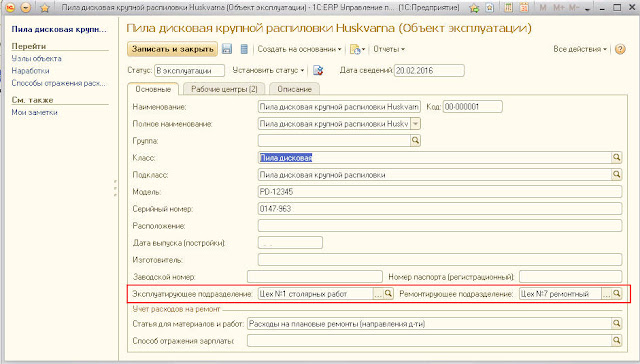The height and width of the screenshot is (364, 640).
Task: Click the M+ memory button
Action: (x=558, y=8)
